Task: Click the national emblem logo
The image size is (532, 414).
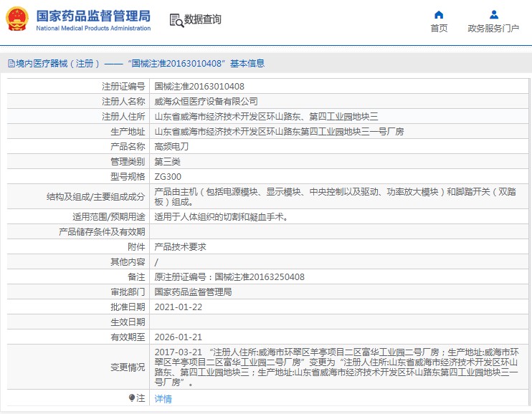Action: (x=17, y=19)
